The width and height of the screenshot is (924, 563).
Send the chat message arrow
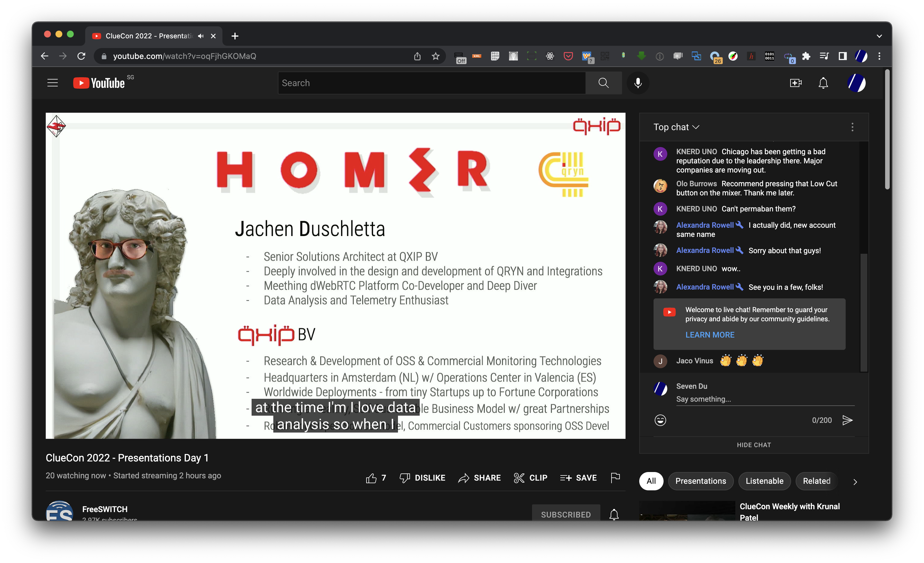(847, 420)
